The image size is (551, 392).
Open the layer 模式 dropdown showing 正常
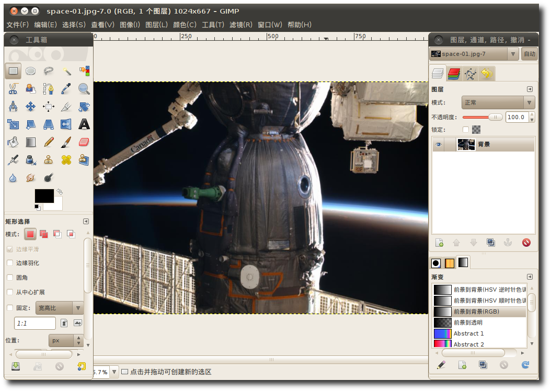[x=498, y=102]
